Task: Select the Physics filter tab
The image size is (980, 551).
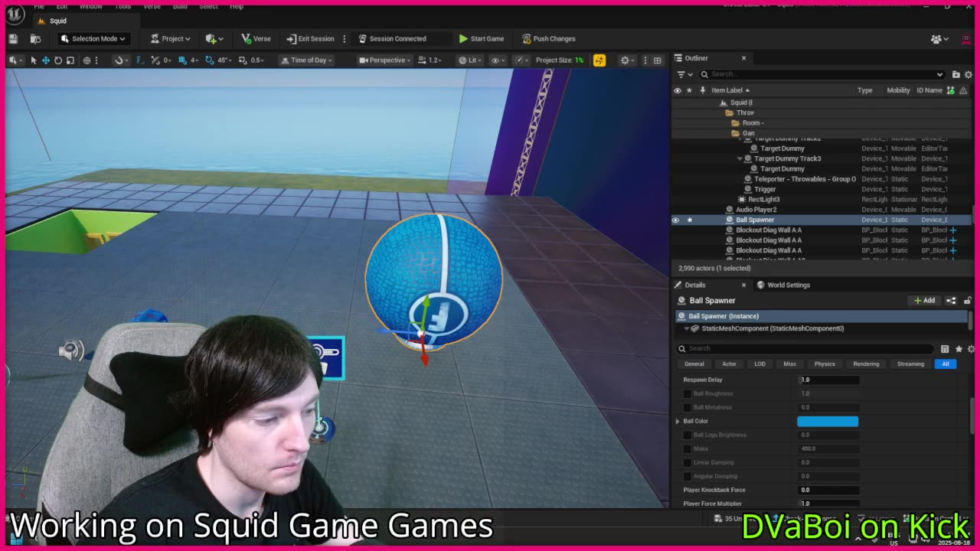Action: [825, 364]
